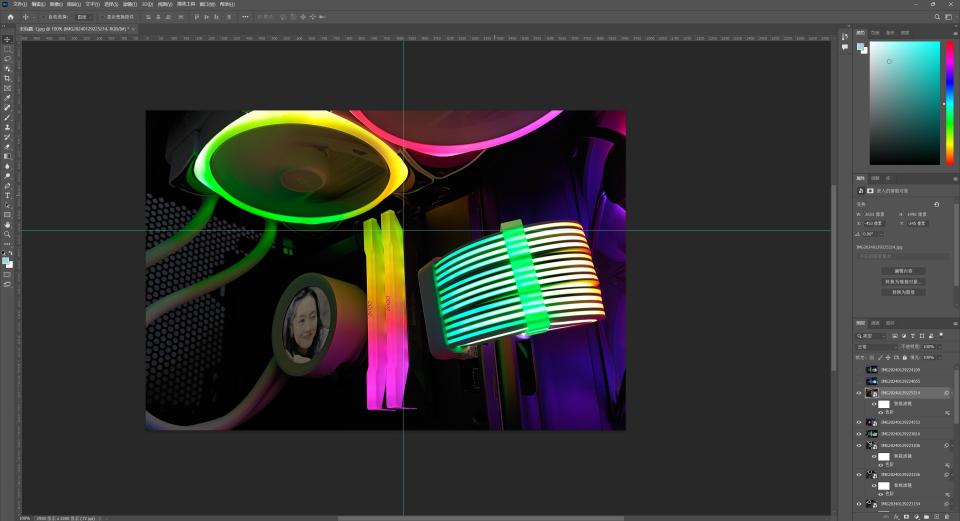Switch to the 通道 (Channels) tab
960x521 pixels.
tap(875, 323)
